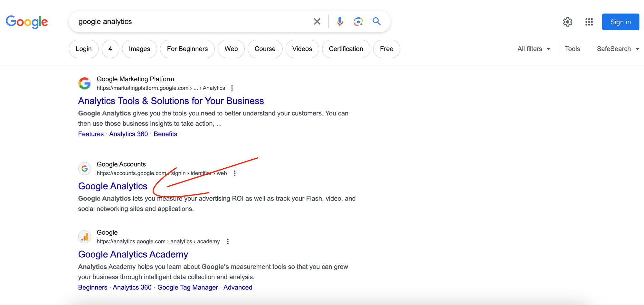Open the Advanced sitelink
Image resolution: width=644 pixels, height=305 pixels.
pyautogui.click(x=238, y=288)
